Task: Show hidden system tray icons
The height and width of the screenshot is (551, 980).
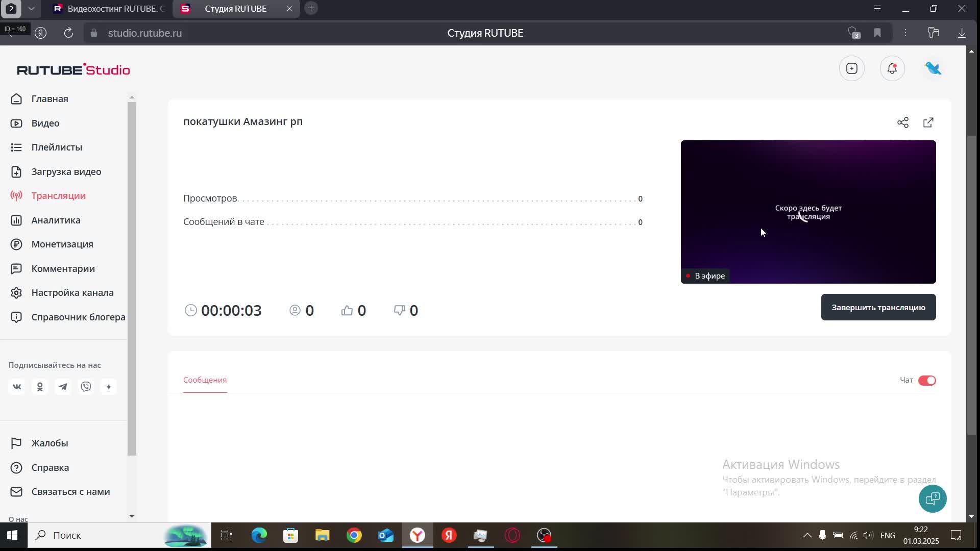Action: [807, 535]
